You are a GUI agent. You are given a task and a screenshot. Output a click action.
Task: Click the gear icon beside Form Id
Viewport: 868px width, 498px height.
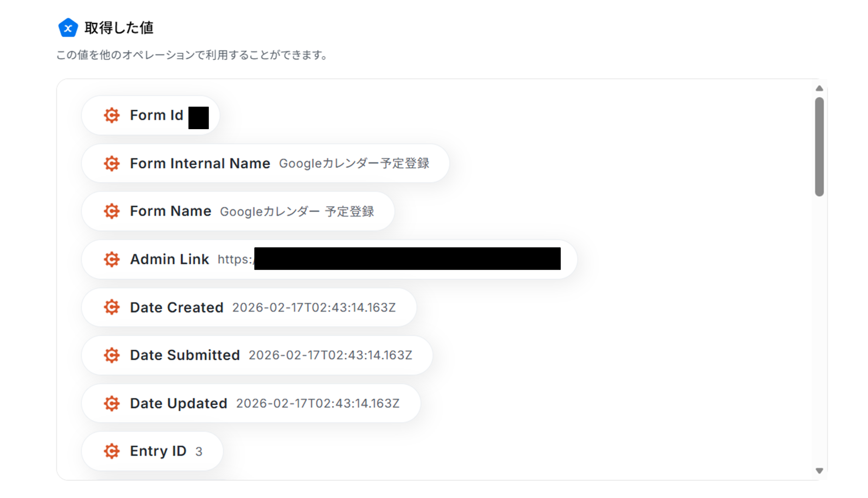(111, 115)
